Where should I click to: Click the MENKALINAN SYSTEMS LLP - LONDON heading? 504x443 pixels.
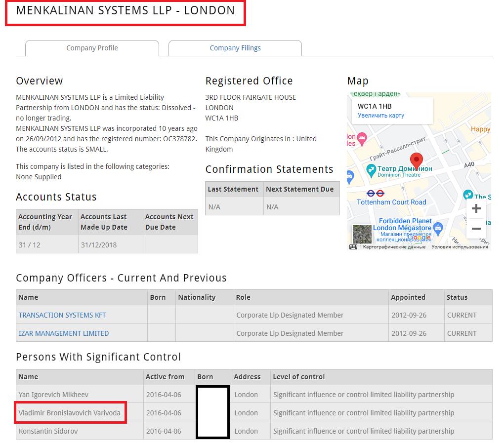click(x=126, y=10)
